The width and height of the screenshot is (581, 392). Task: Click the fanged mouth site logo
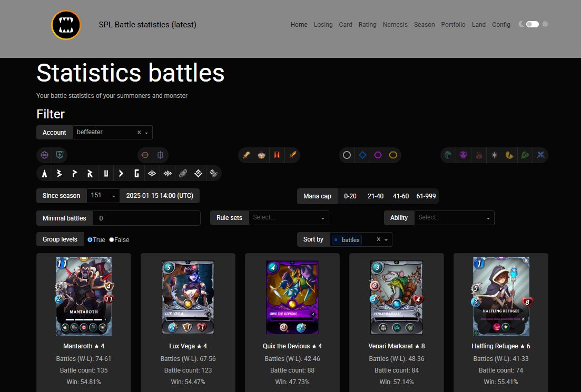point(66,25)
